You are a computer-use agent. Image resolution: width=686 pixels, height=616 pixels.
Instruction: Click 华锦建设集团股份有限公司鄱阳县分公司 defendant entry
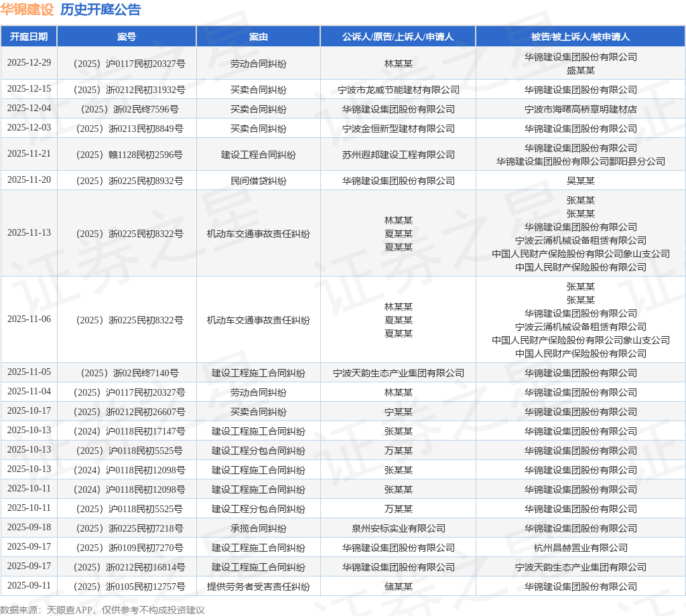point(581,161)
